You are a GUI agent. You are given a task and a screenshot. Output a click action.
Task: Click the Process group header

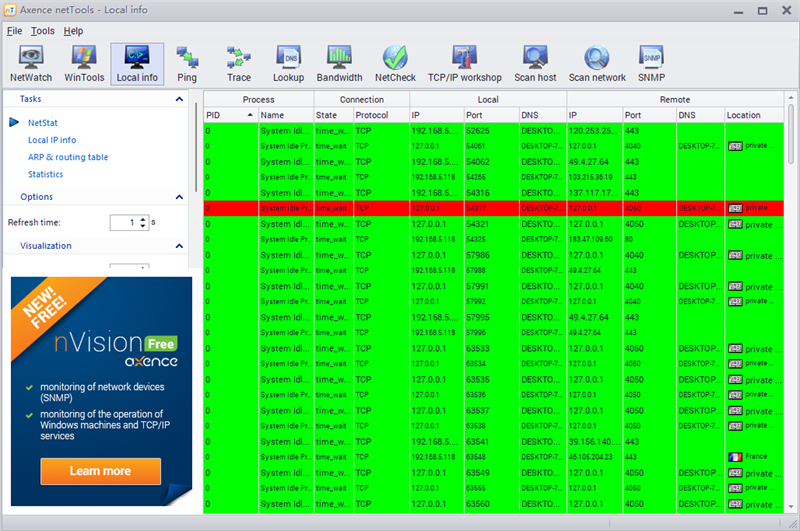(259, 99)
